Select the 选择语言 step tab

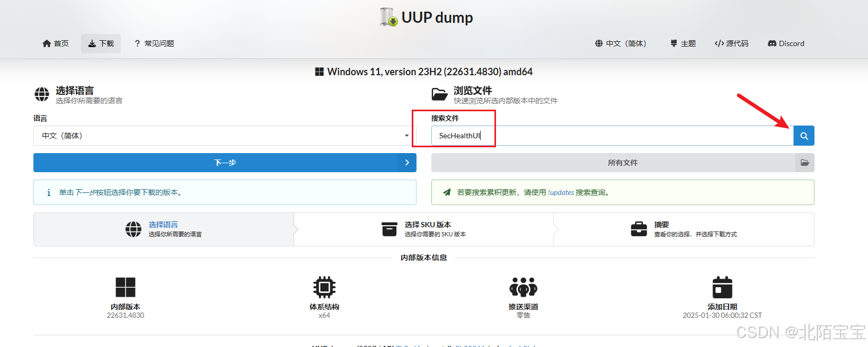(x=164, y=229)
